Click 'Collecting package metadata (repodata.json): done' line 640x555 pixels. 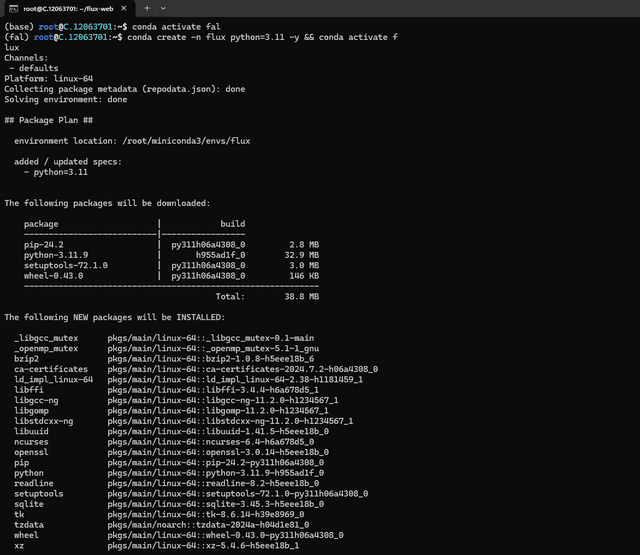124,89
